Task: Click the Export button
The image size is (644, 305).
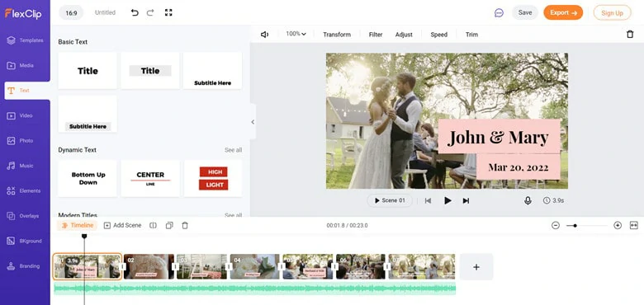Action: click(563, 12)
